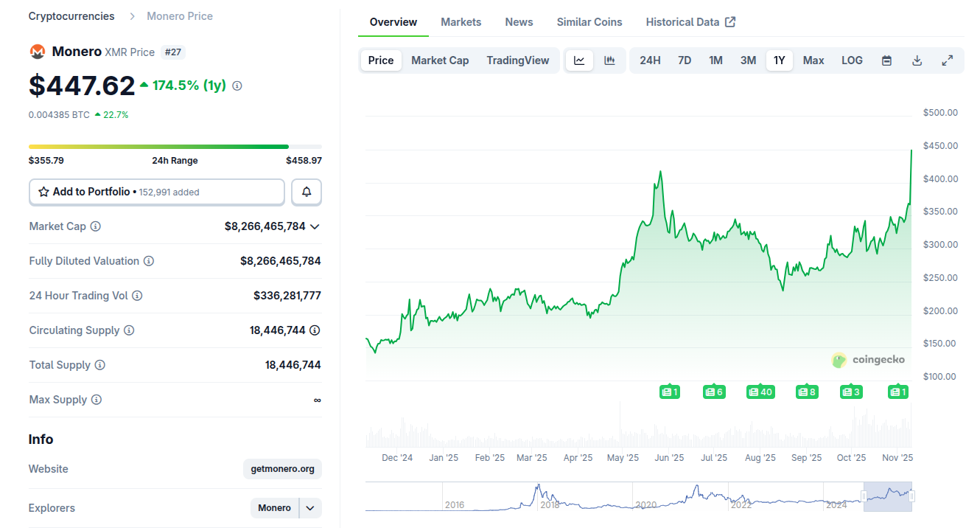The height and width of the screenshot is (528, 980).
Task: Expand the Market Cap chevron dropdown
Action: tap(315, 226)
